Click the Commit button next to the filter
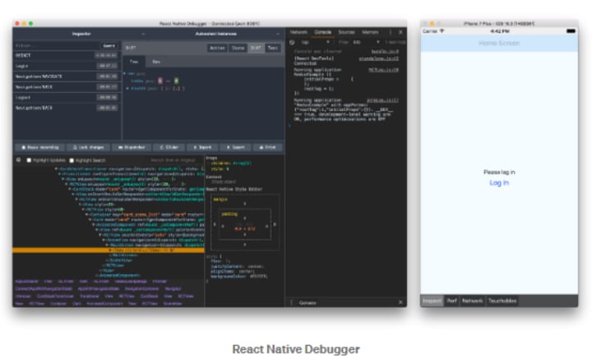592x364 pixels. pyautogui.click(x=109, y=46)
